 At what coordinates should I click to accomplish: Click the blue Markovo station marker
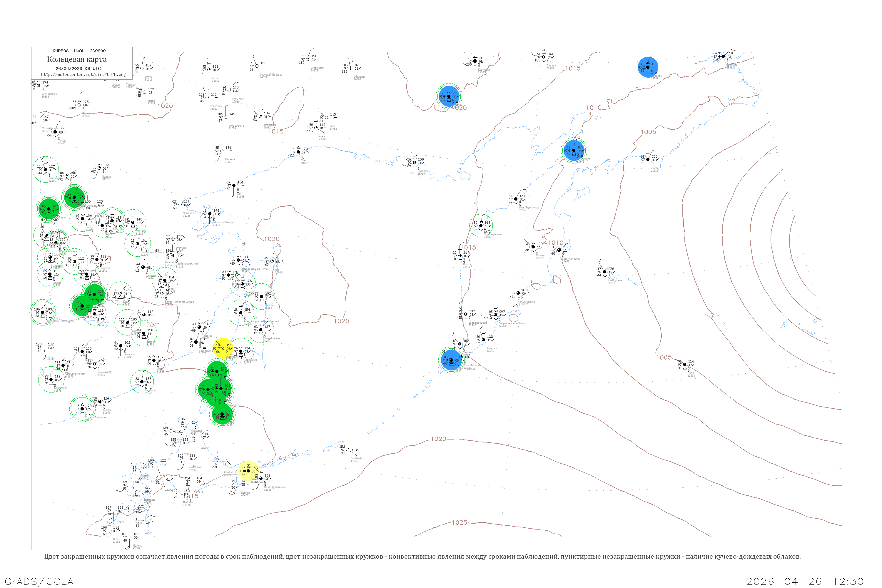coord(648,67)
